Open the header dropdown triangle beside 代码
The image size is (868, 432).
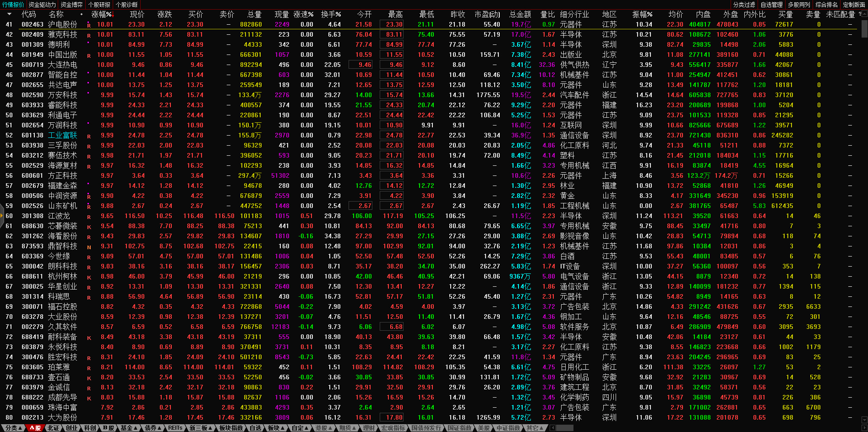point(9,14)
